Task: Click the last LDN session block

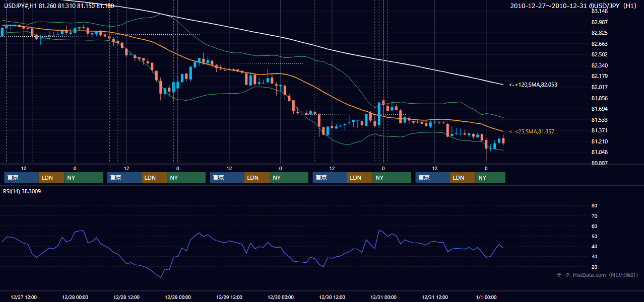Action: 463,178
